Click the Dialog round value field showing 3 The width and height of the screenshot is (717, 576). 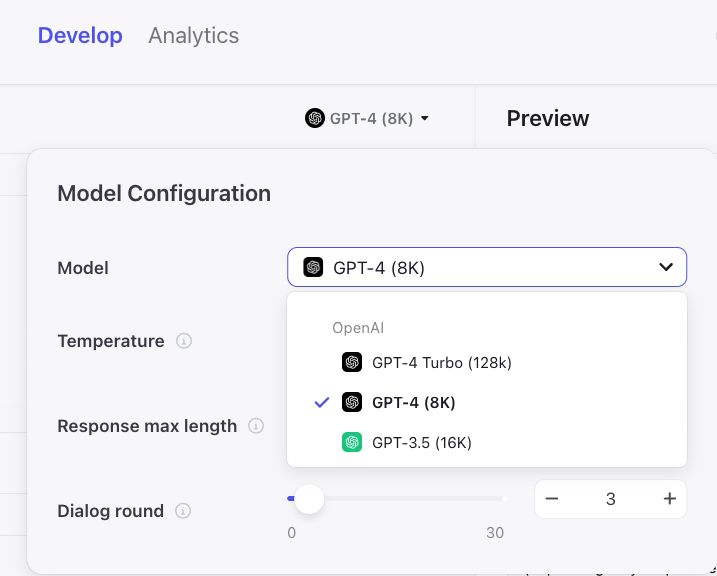point(611,499)
